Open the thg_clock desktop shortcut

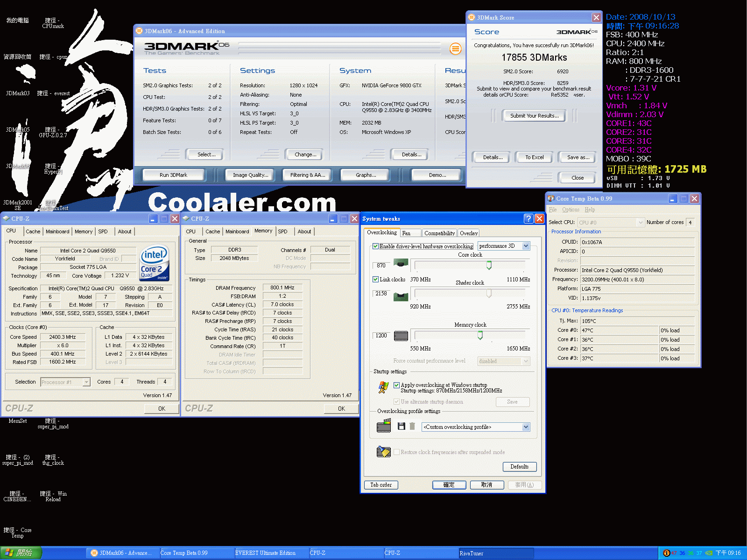click(53, 460)
